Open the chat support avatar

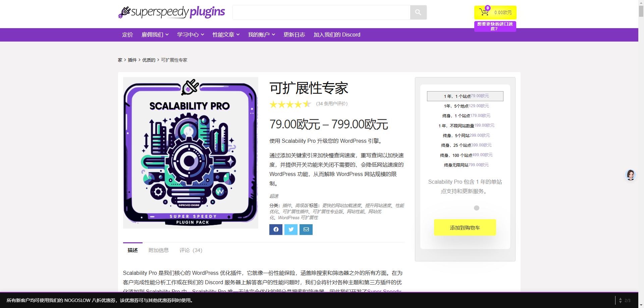click(631, 175)
